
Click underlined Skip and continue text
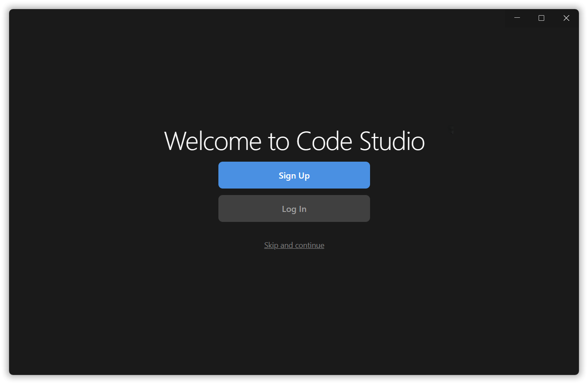[294, 245]
